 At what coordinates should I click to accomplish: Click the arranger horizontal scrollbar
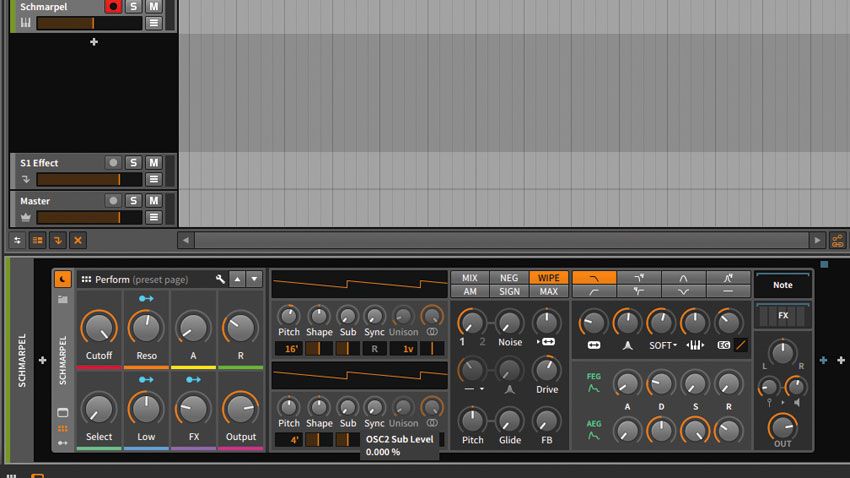click(x=501, y=240)
